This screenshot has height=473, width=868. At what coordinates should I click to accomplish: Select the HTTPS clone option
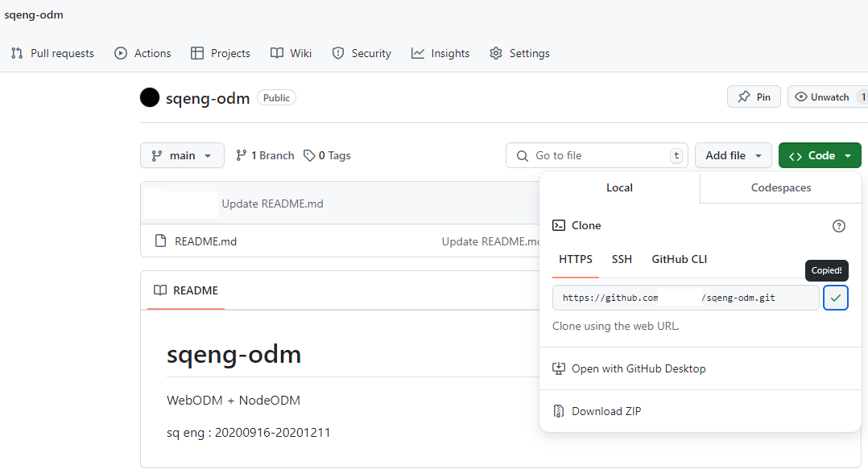coord(576,259)
